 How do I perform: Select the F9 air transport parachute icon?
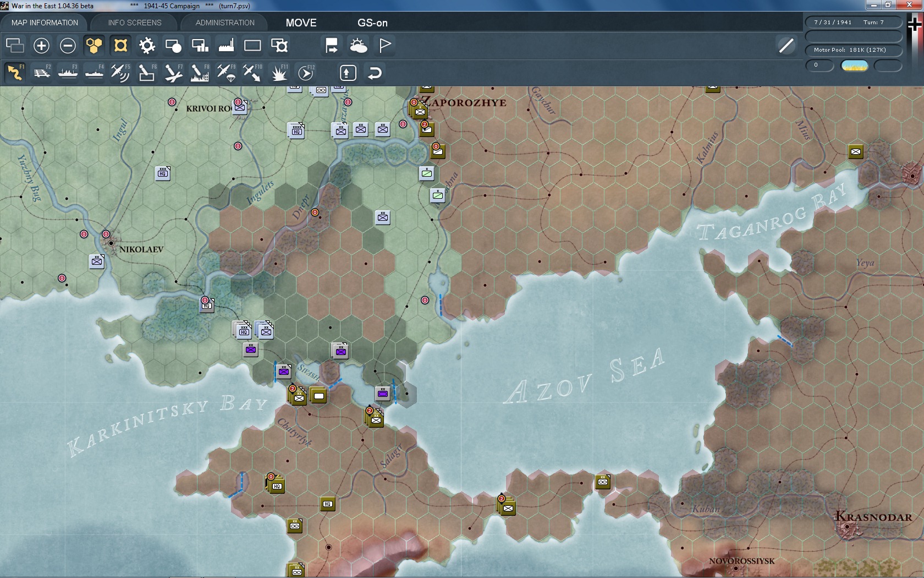coord(226,73)
